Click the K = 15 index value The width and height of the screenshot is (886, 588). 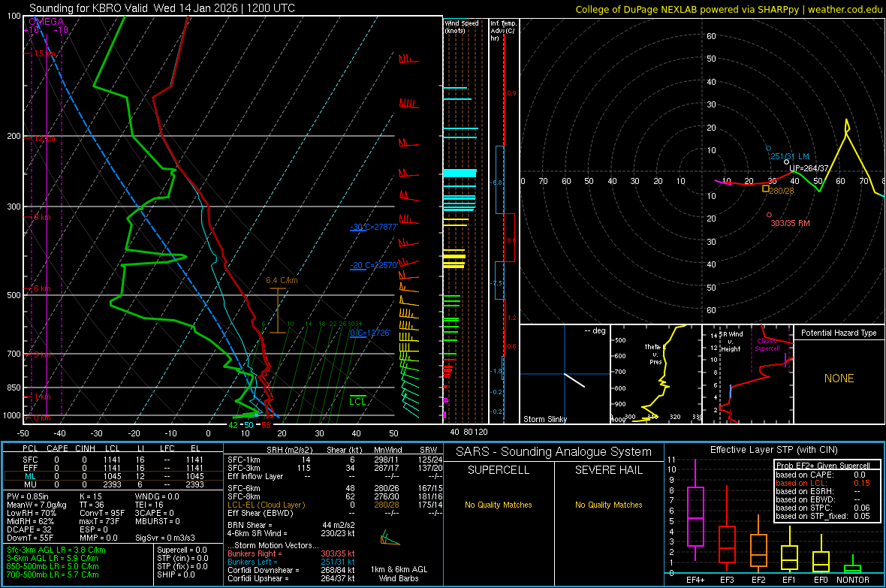(x=90, y=496)
